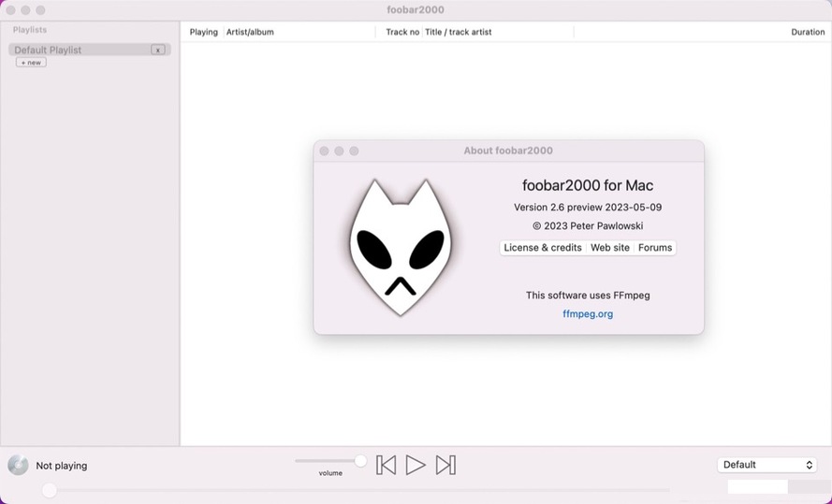Follow the ffmpeg.org link

pos(588,314)
